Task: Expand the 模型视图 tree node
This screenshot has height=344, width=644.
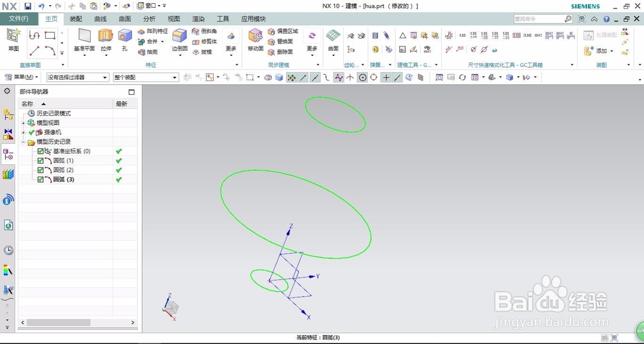Action: (23, 123)
